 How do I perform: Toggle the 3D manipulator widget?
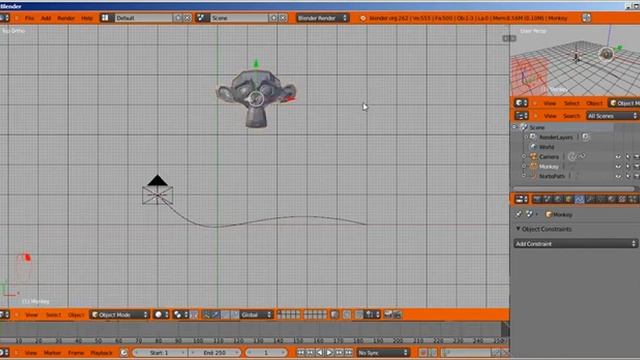coord(207,315)
